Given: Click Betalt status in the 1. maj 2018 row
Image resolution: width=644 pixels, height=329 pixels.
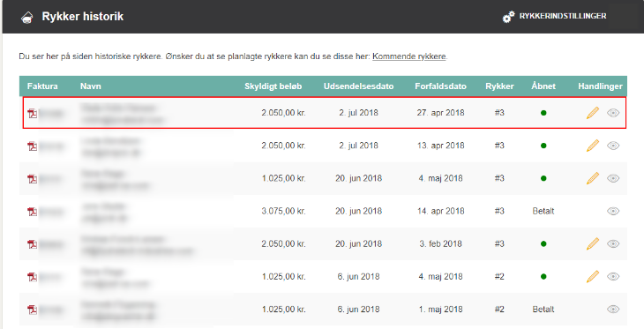Looking at the screenshot, I should [x=543, y=310].
